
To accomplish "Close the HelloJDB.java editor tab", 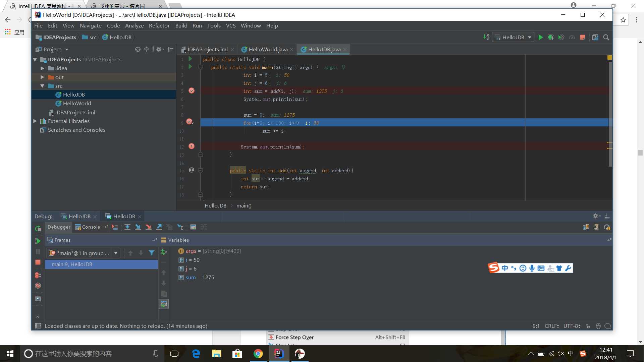I will click(x=345, y=50).
